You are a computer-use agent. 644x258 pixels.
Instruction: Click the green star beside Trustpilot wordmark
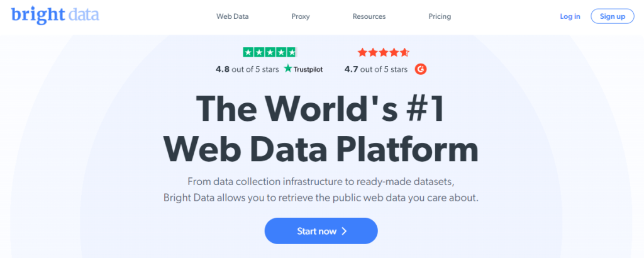(x=288, y=69)
